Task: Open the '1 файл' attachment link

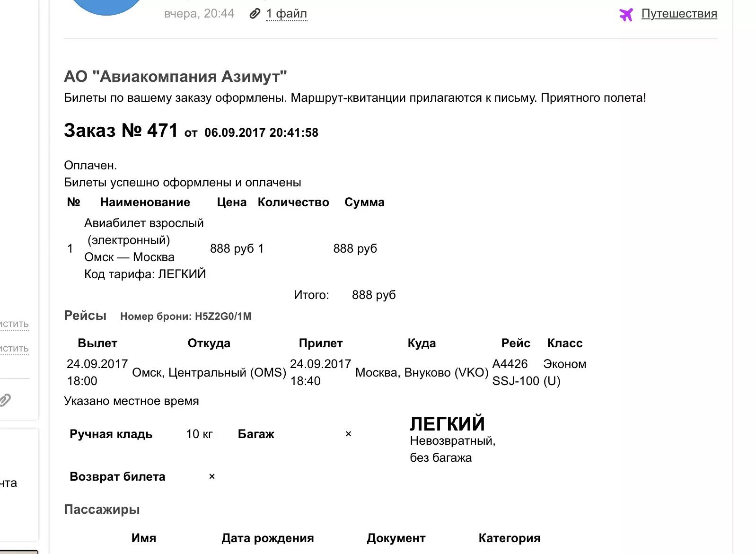Action: (x=286, y=14)
